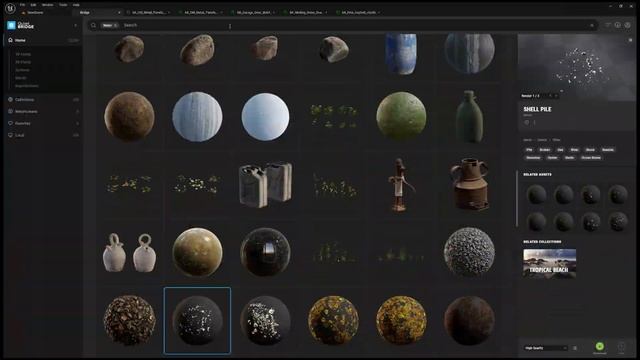Image resolution: width=640 pixels, height=360 pixels.
Task: Open the filter icon at top right of search bar
Action: click(x=607, y=25)
